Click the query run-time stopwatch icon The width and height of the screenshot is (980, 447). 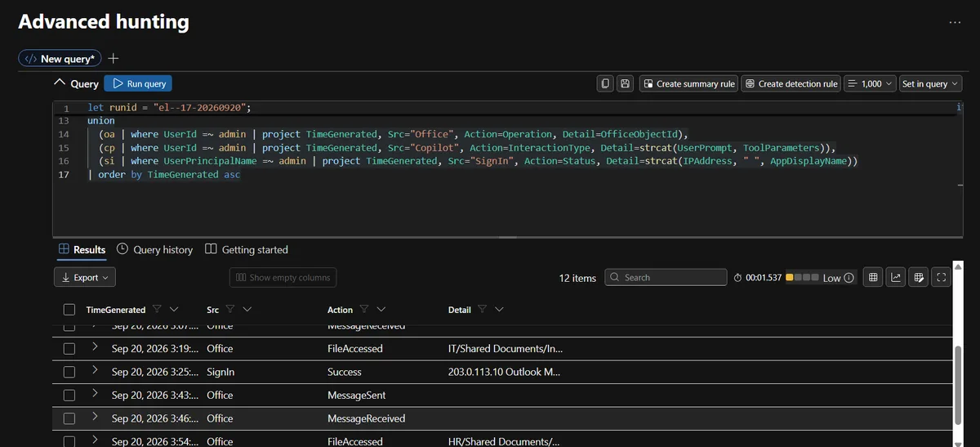[738, 278]
